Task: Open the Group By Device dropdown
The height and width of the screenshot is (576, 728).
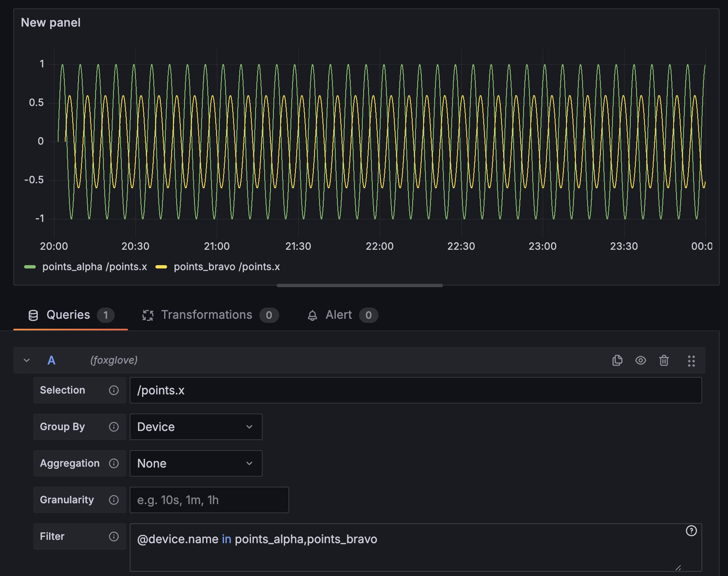Action: [x=196, y=427]
